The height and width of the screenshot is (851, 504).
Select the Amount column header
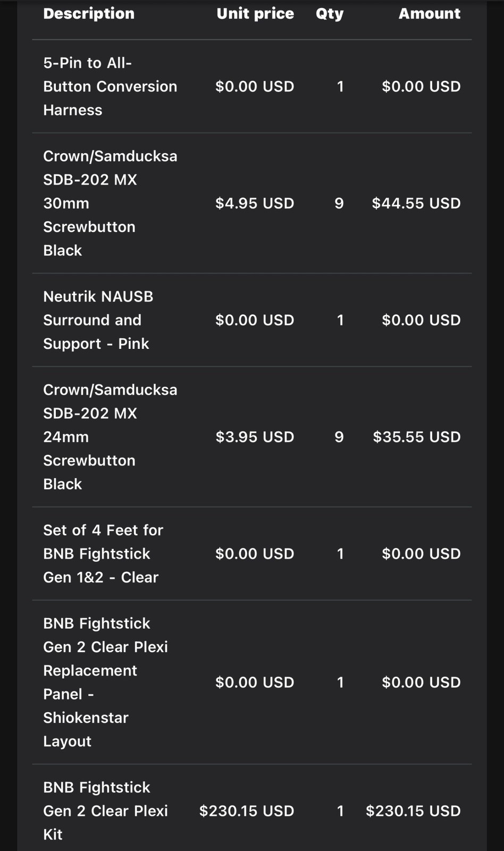coord(430,14)
